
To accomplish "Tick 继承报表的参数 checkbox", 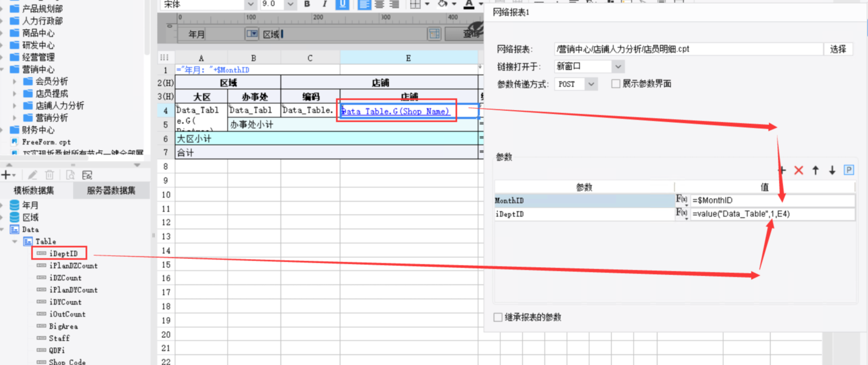I will point(498,317).
